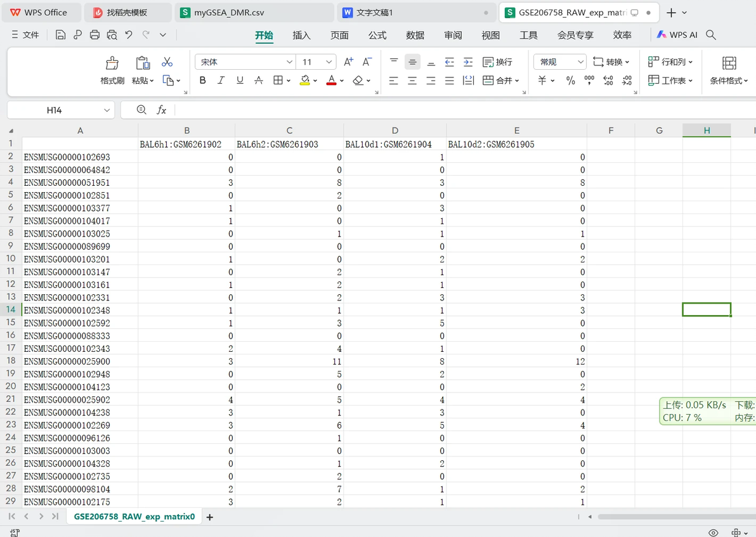Click the eye view icon in status bar
756x537 pixels.
tap(713, 533)
